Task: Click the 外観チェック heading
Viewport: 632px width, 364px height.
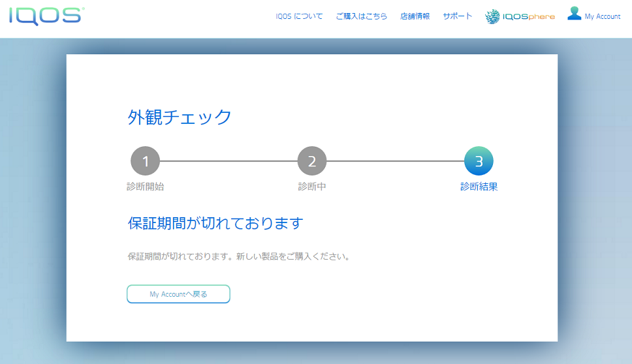Action: pyautogui.click(x=180, y=117)
